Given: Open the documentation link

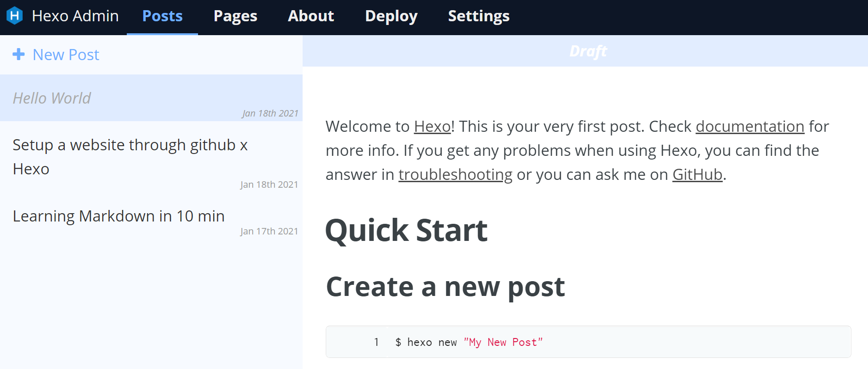Looking at the screenshot, I should [750, 126].
